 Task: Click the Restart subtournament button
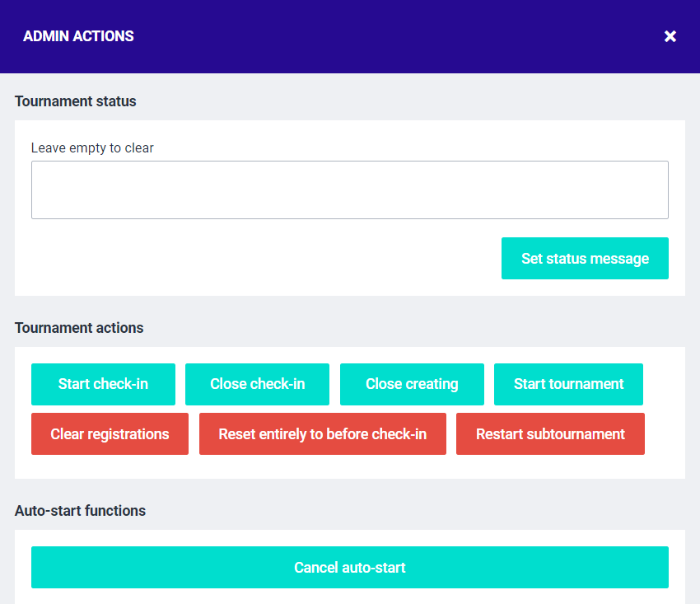pyautogui.click(x=550, y=434)
